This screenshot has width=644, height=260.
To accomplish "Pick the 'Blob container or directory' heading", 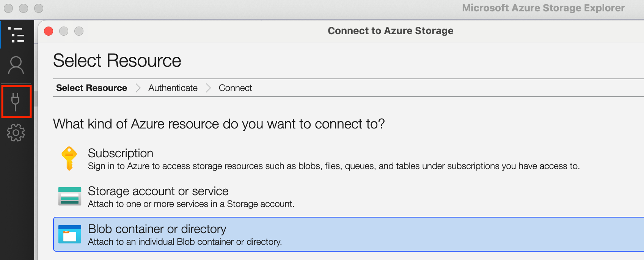I will coord(157,229).
